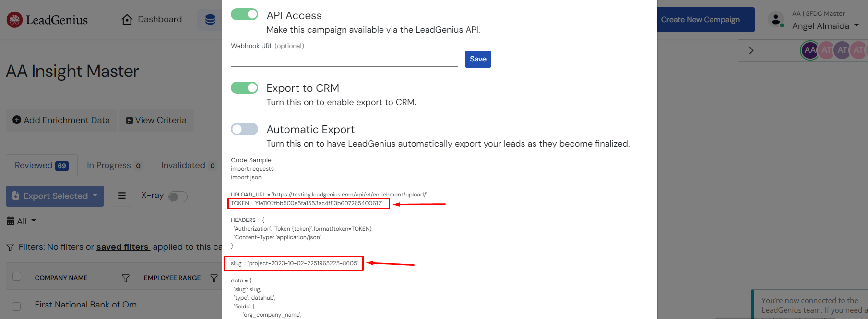Click the slug project value line
The width and height of the screenshot is (868, 319).
[294, 263]
